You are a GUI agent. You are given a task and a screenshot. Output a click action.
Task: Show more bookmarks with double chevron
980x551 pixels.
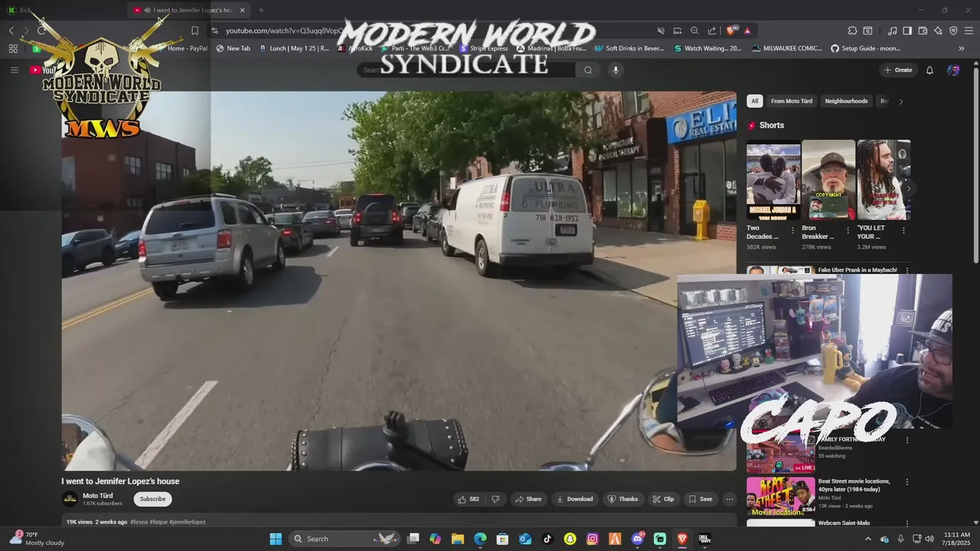coord(962,48)
